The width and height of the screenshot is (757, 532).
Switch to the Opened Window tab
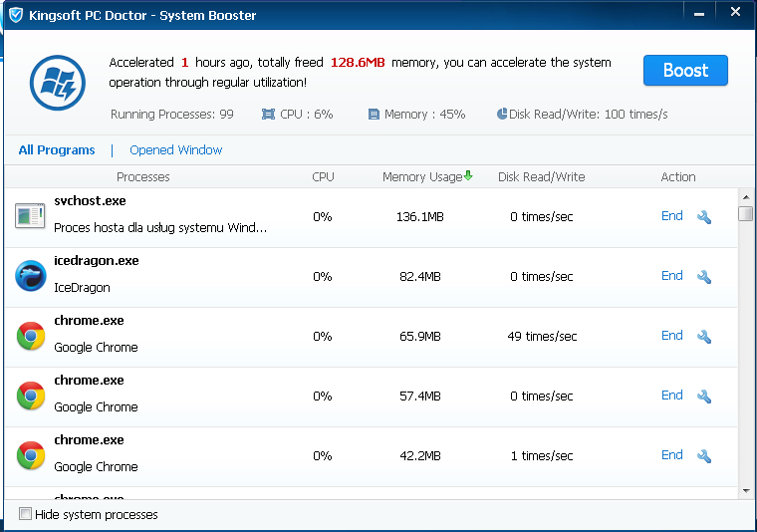pos(176,150)
